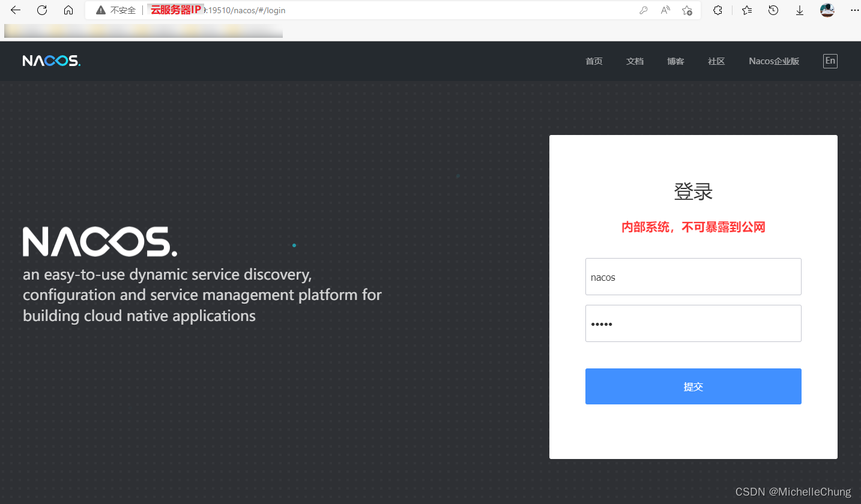Open the 首页 menu item
861x504 pixels.
pyautogui.click(x=593, y=61)
